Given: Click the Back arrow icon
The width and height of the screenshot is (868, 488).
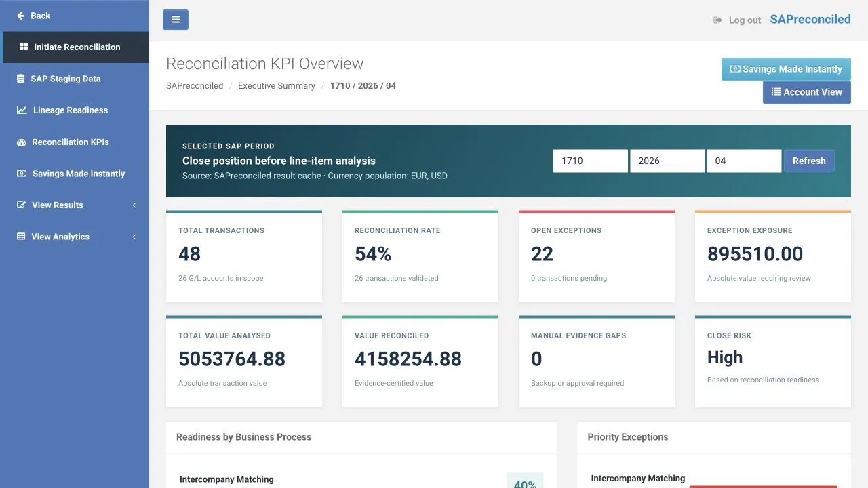Looking at the screenshot, I should click(x=20, y=16).
